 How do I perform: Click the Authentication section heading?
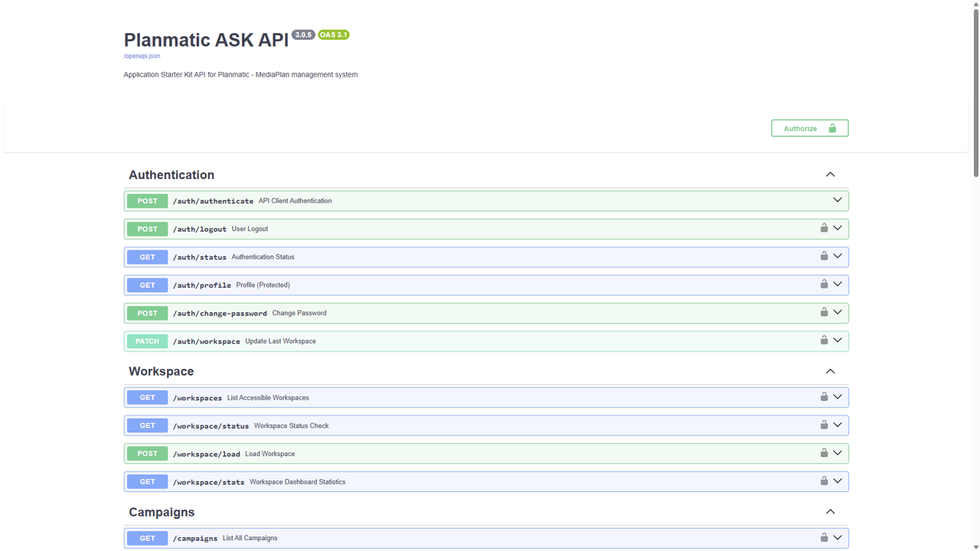pyautogui.click(x=171, y=175)
